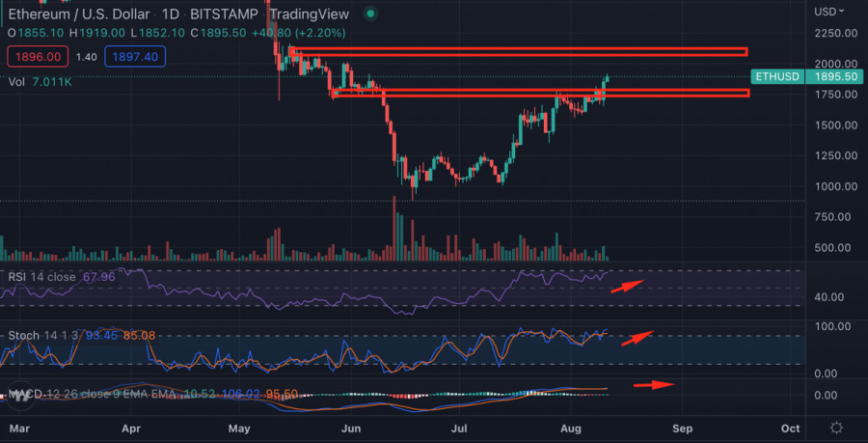Select the MACD 12 26 close 9 legend

pyautogui.click(x=152, y=395)
